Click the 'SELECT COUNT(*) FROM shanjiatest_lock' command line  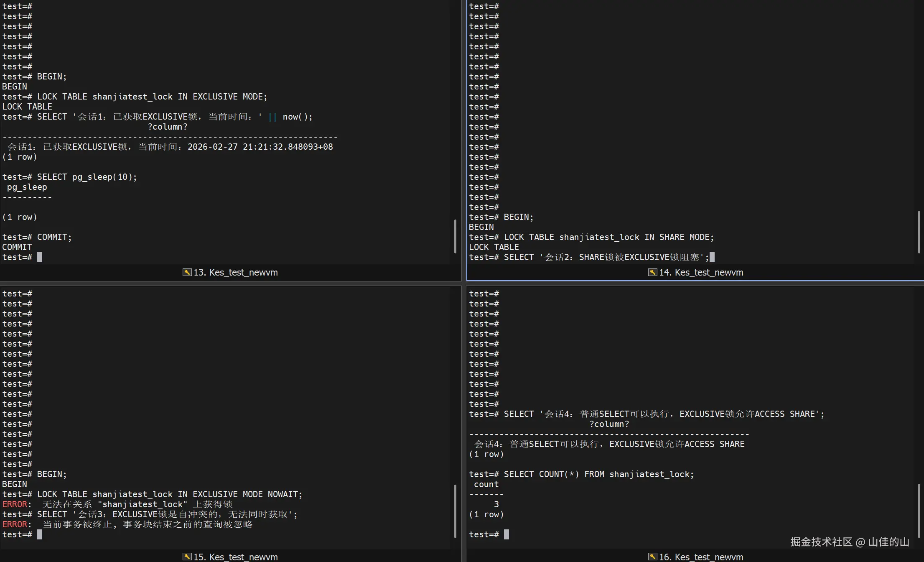tap(598, 474)
